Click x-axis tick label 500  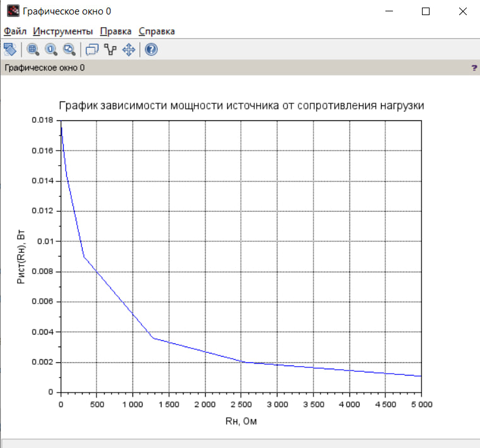click(x=97, y=405)
